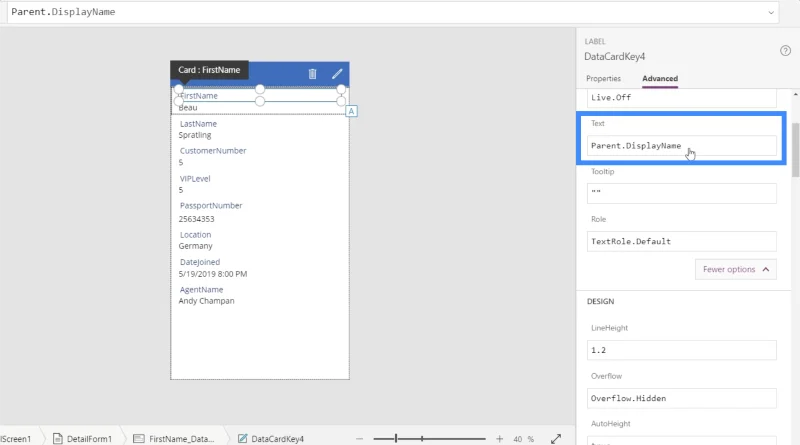Click the Live.Off property field

(x=682, y=97)
